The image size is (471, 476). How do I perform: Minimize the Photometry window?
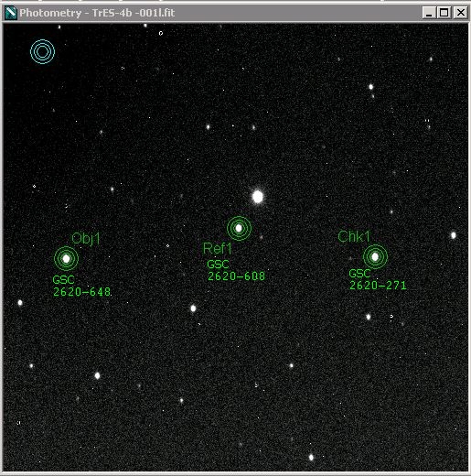[429, 13]
